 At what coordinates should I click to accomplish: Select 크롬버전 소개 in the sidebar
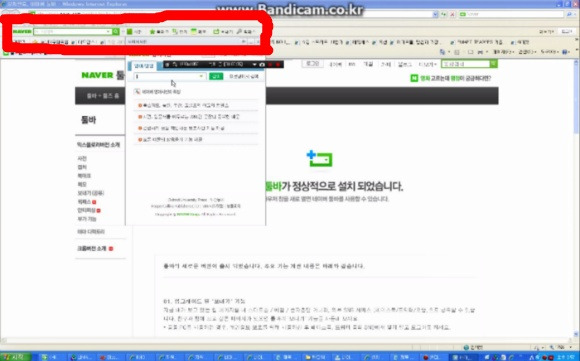[91, 249]
